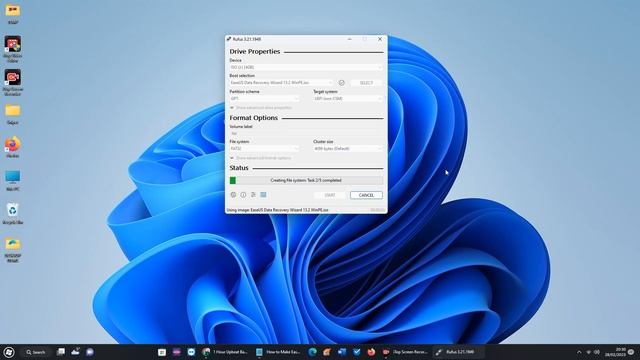Open the Microsoft Edge taskbar icon

point(313,352)
